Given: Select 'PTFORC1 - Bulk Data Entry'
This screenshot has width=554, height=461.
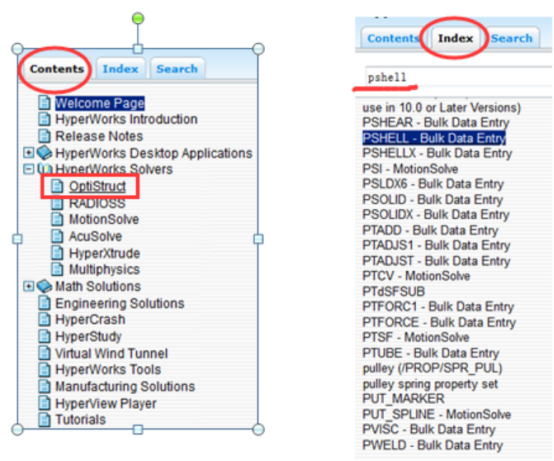Looking at the screenshot, I should [438, 307].
